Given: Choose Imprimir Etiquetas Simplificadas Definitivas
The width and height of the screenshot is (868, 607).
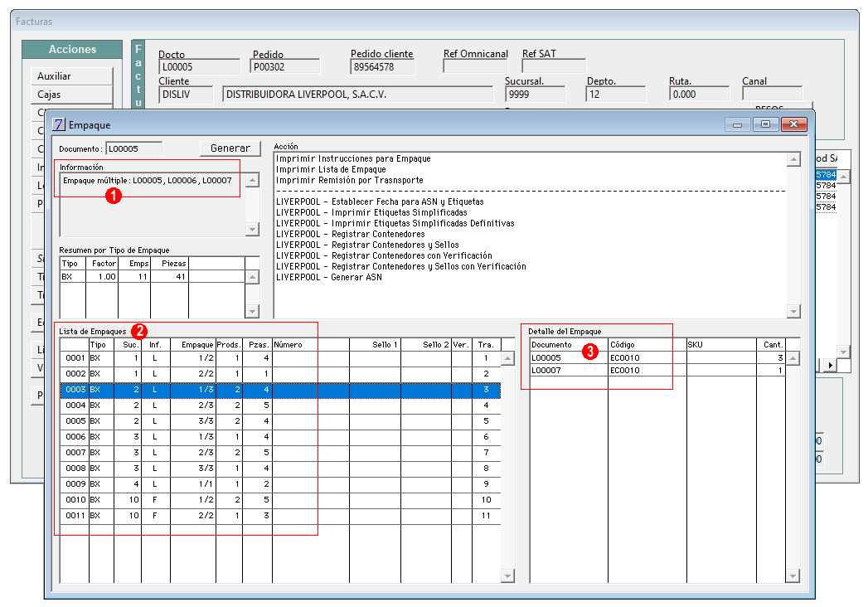Looking at the screenshot, I should 395,223.
